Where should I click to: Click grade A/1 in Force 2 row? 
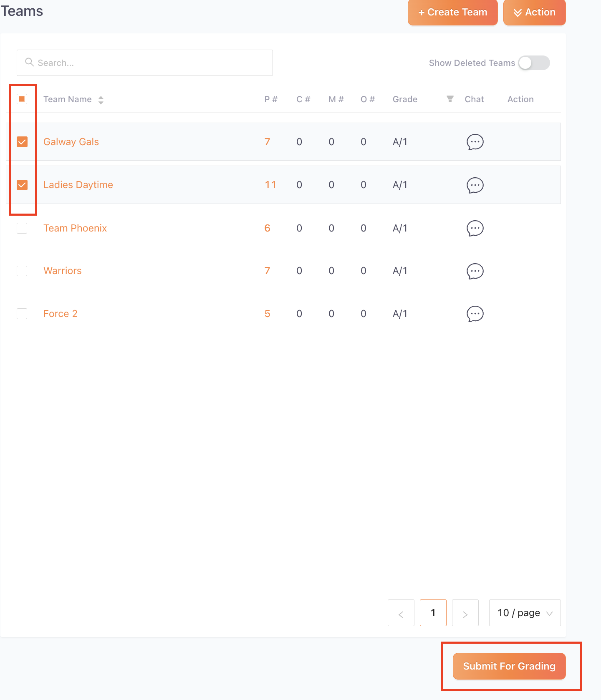(400, 314)
